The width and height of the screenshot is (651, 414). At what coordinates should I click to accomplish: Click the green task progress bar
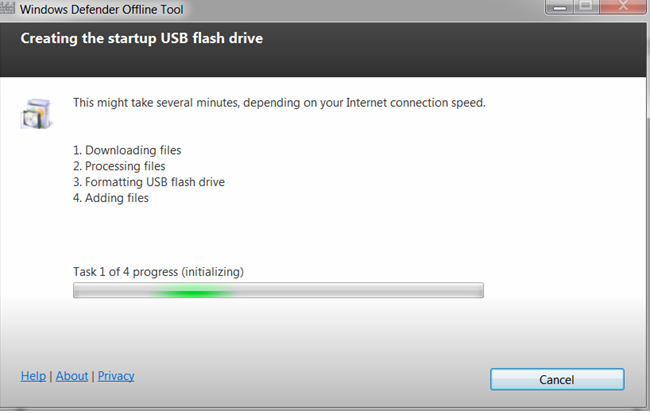coord(278,290)
